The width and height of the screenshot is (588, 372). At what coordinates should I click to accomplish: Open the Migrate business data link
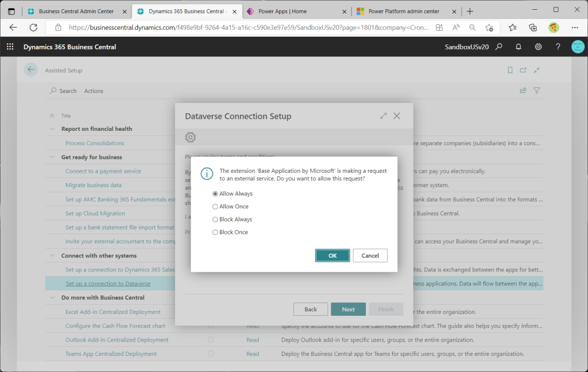94,185
